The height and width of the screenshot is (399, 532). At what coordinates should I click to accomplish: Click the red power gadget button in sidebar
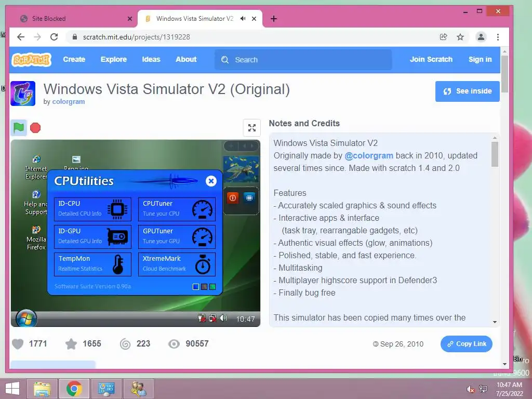[233, 198]
